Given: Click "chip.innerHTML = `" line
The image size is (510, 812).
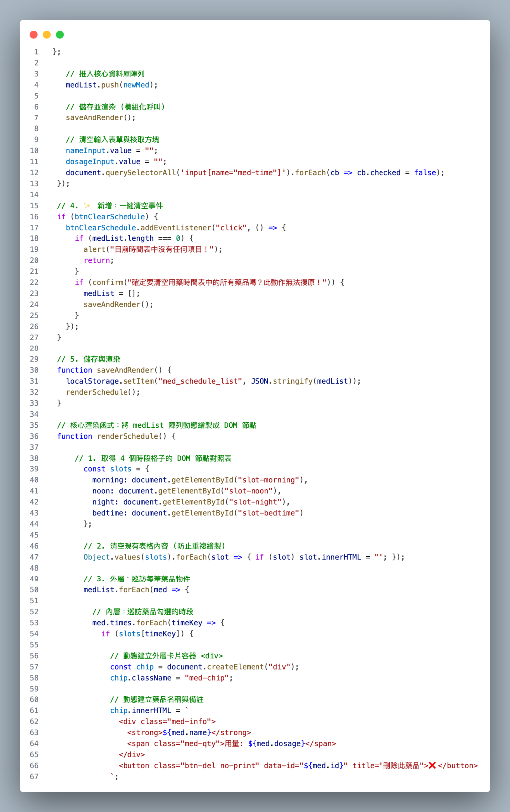Looking at the screenshot, I should click(x=149, y=711).
